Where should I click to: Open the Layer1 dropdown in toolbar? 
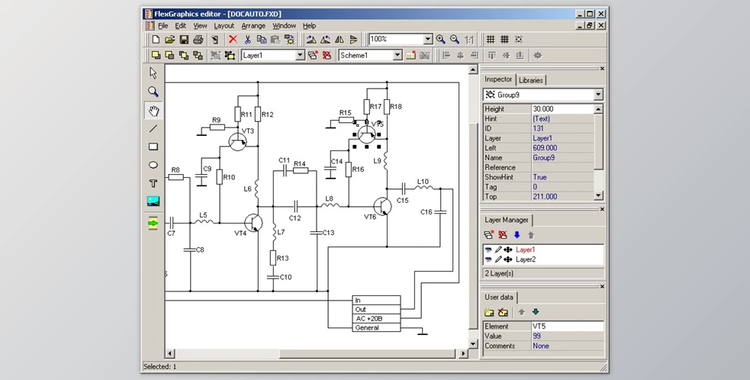300,56
